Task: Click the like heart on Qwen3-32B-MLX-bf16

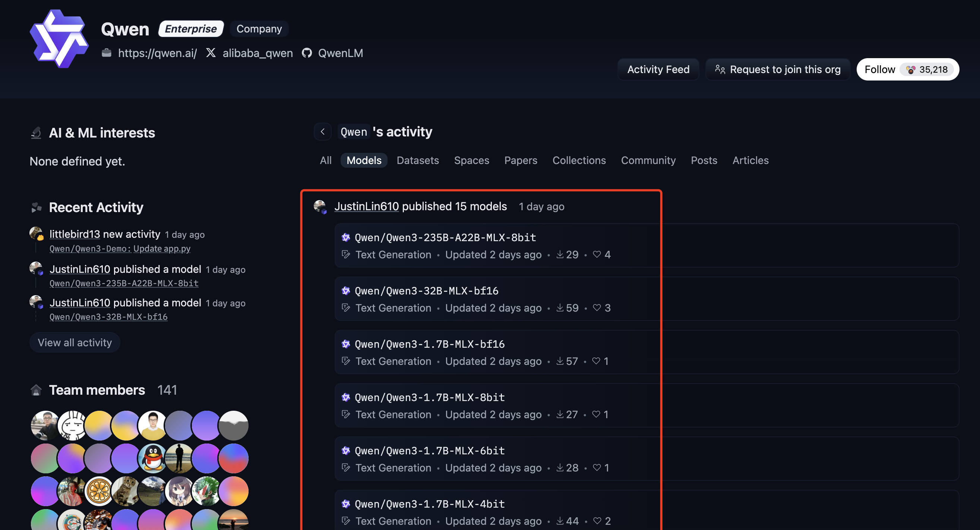Action: click(597, 307)
